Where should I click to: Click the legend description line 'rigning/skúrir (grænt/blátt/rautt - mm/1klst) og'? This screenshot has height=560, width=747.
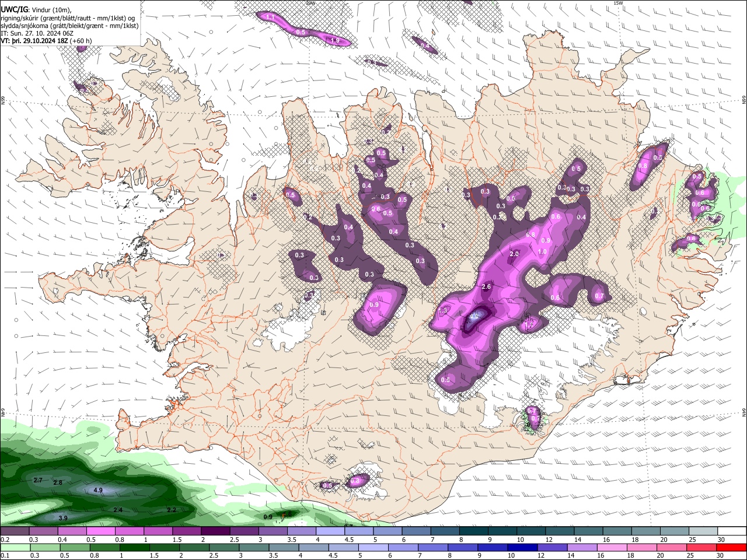pyautogui.click(x=68, y=17)
